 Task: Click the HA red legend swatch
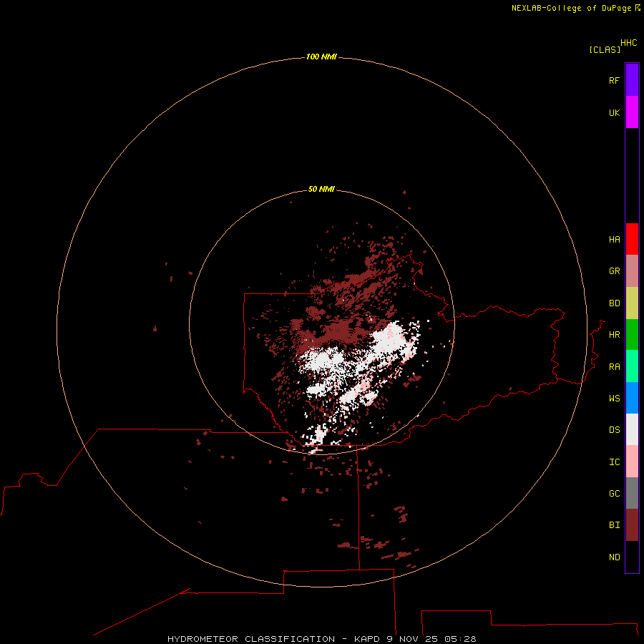pyautogui.click(x=632, y=239)
